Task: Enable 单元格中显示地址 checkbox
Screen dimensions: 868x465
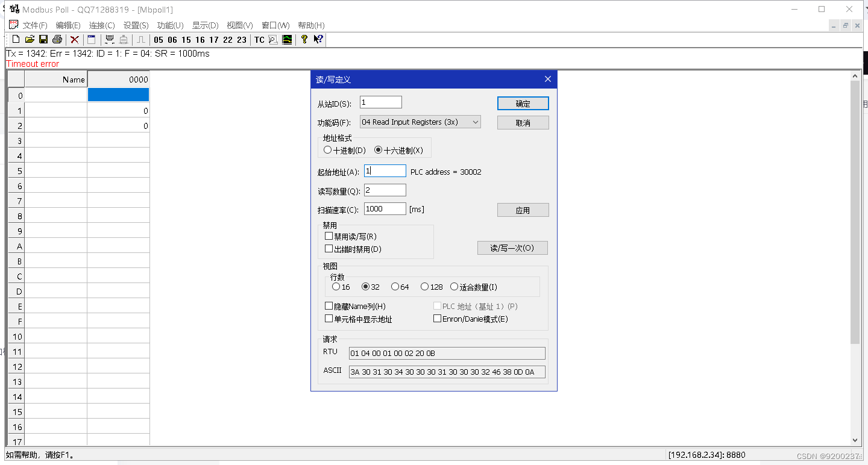Action: coord(359,319)
